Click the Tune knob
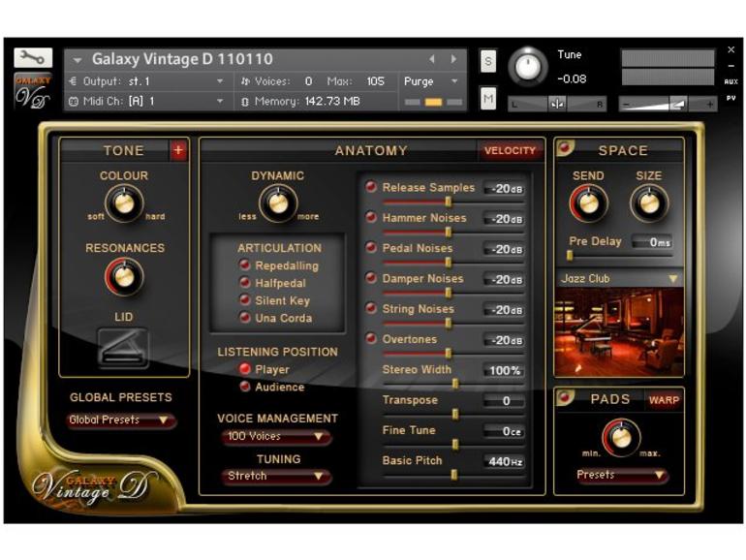746x560 pixels. pos(528,67)
